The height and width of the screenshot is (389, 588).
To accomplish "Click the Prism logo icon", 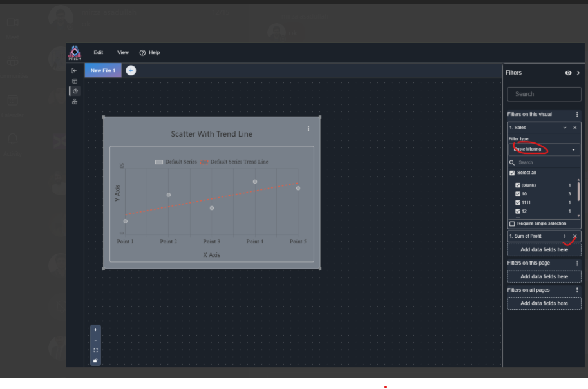I will [x=75, y=53].
